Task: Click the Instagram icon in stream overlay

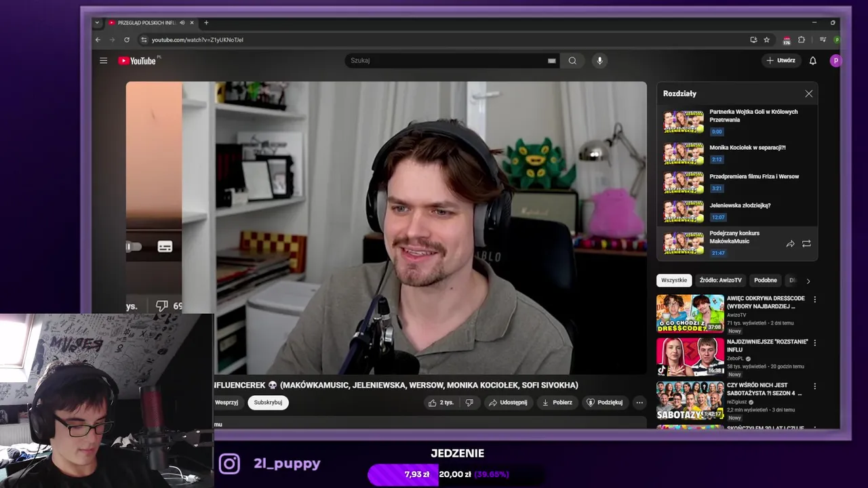Action: point(229,464)
